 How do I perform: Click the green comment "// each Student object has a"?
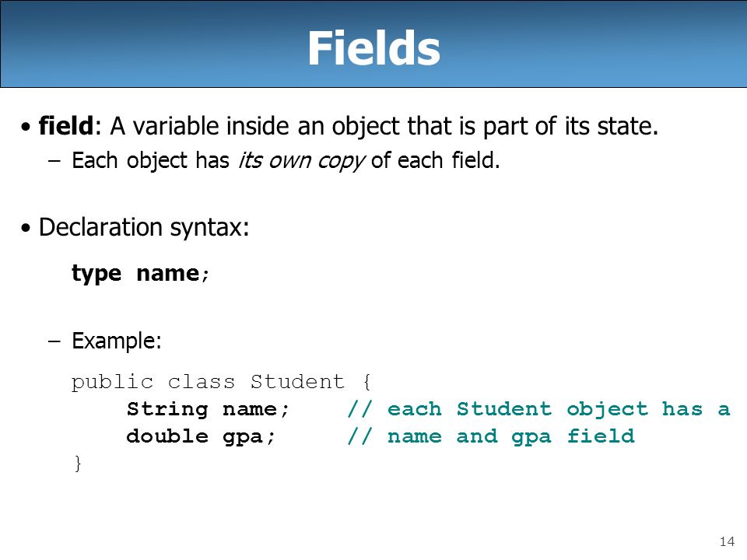(x=538, y=409)
